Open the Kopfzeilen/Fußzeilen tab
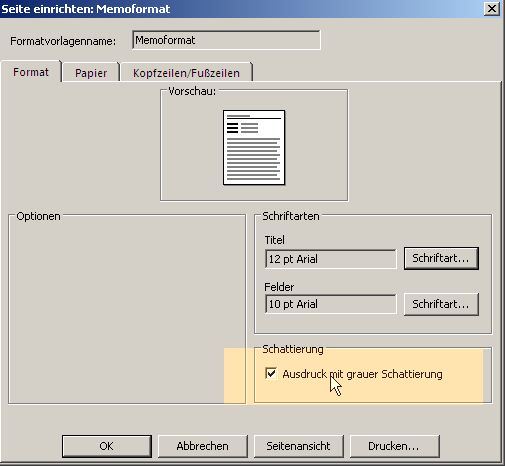 [186, 73]
